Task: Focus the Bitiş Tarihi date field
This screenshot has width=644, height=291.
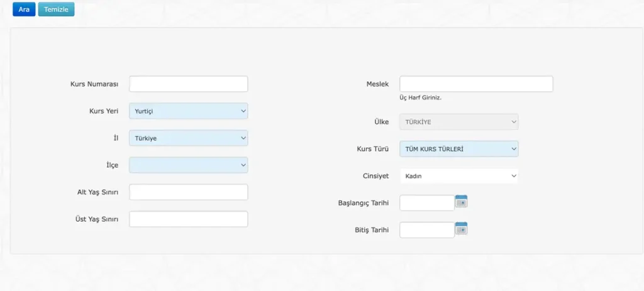Action: [x=427, y=230]
